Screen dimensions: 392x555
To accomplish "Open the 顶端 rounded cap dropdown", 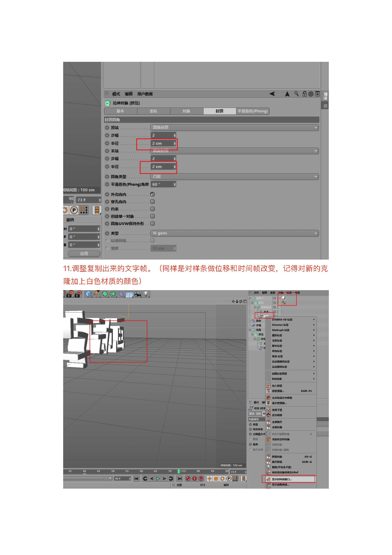I will [234, 127].
